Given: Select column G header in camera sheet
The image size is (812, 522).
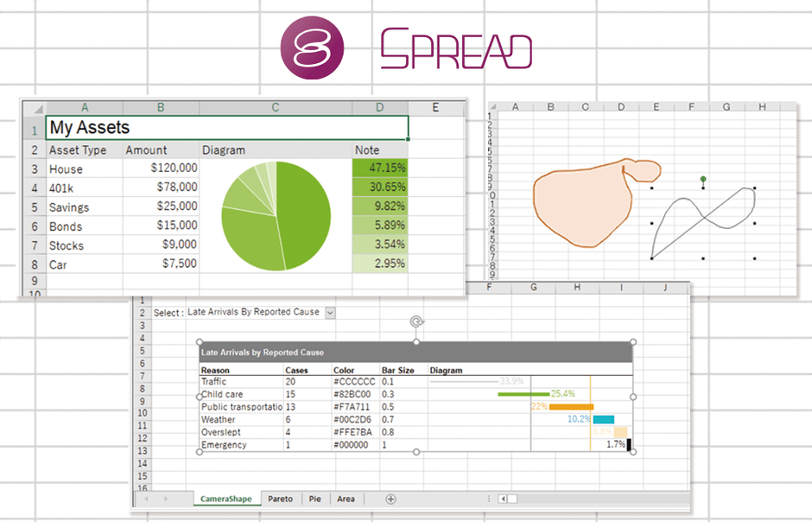Looking at the screenshot, I should click(x=533, y=287).
